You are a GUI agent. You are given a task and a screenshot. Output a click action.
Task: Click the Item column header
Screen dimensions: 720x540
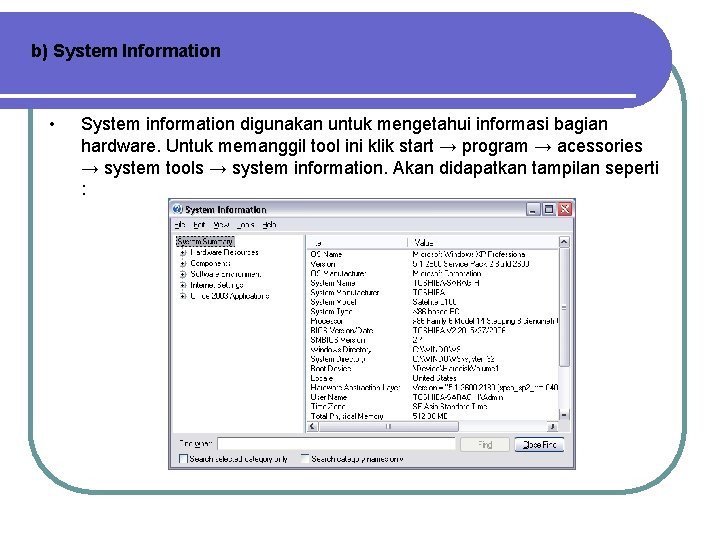coord(357,242)
